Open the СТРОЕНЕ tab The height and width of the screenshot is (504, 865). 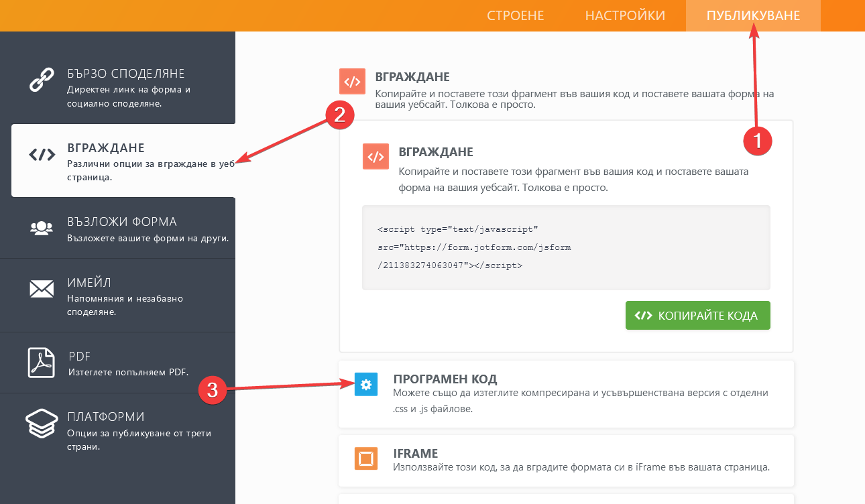click(x=515, y=15)
